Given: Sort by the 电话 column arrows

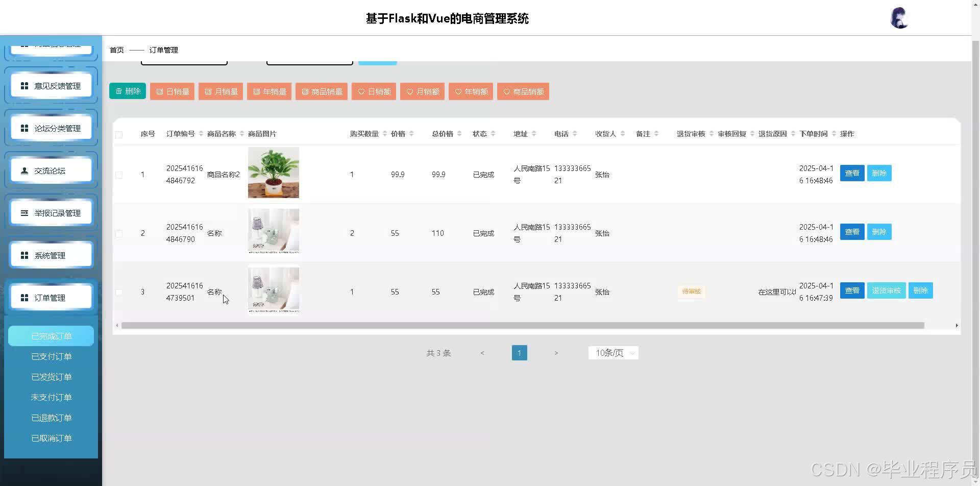Looking at the screenshot, I should pyautogui.click(x=575, y=134).
